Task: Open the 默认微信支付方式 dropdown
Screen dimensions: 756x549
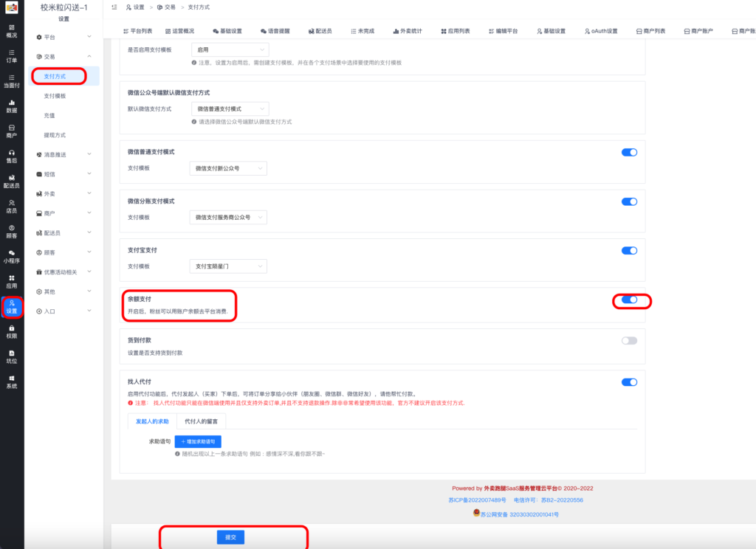Action: (x=229, y=108)
